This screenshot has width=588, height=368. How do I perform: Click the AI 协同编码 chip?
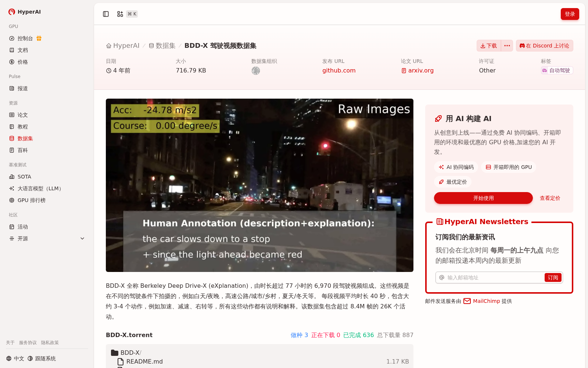pos(456,167)
